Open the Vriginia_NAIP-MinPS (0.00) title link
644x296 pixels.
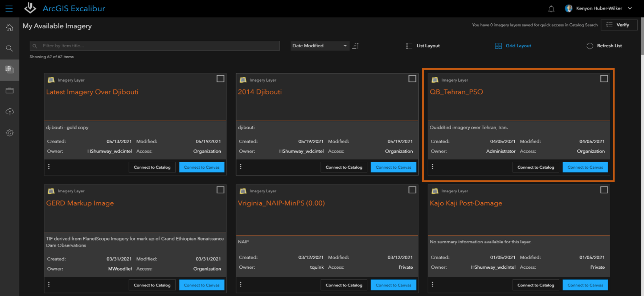(x=281, y=203)
